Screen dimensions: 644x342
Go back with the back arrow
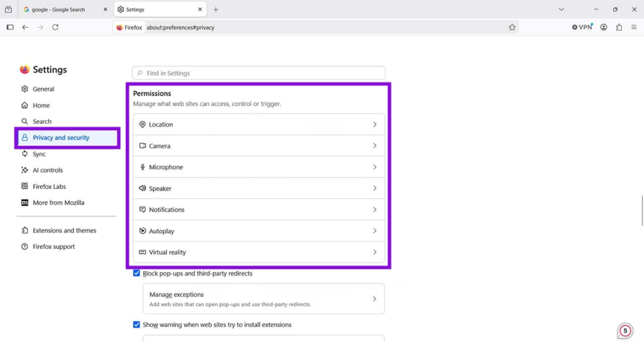pos(25,28)
